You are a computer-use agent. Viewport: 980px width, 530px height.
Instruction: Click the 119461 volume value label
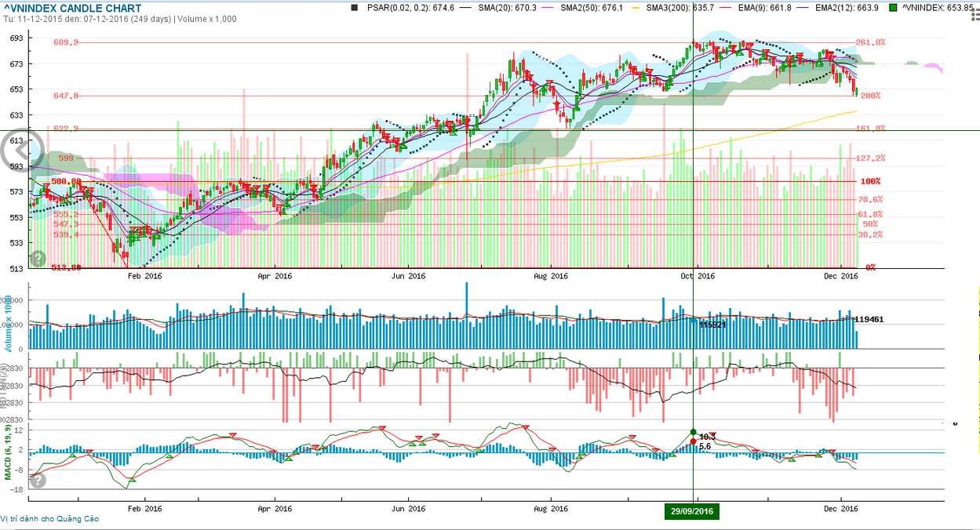click(869, 319)
